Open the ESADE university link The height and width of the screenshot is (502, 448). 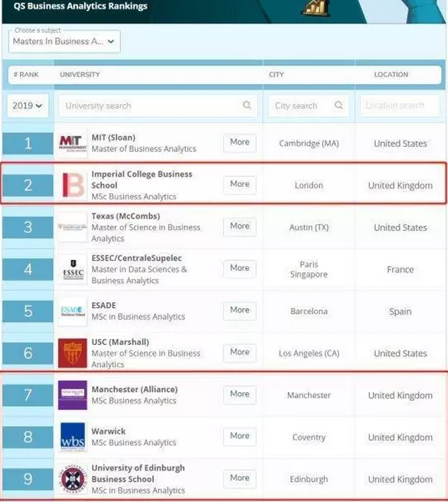104,306
